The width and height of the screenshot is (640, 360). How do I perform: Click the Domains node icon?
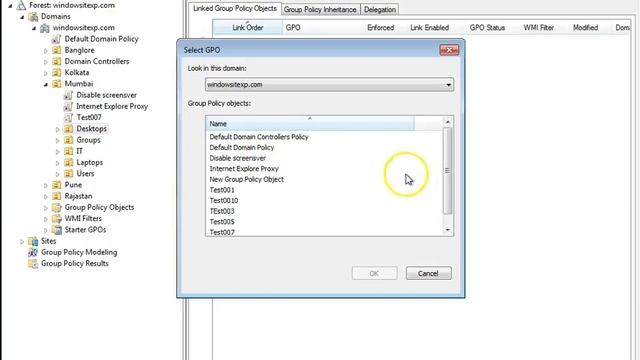(x=33, y=17)
